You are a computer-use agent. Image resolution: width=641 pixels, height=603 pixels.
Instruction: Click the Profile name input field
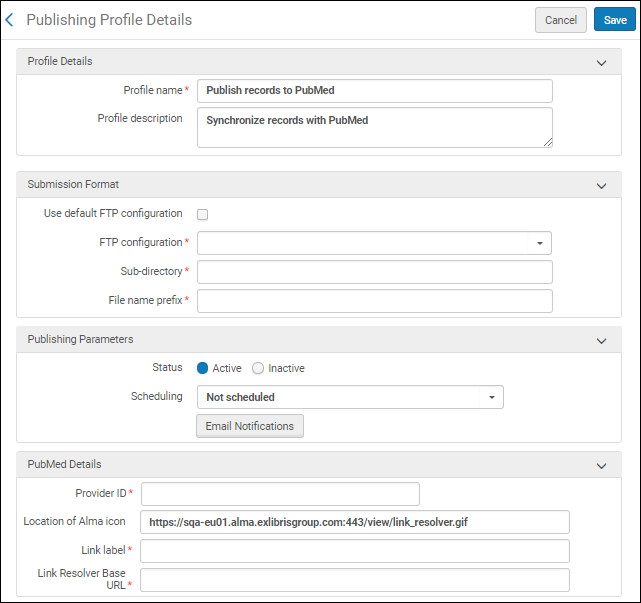tap(374, 91)
